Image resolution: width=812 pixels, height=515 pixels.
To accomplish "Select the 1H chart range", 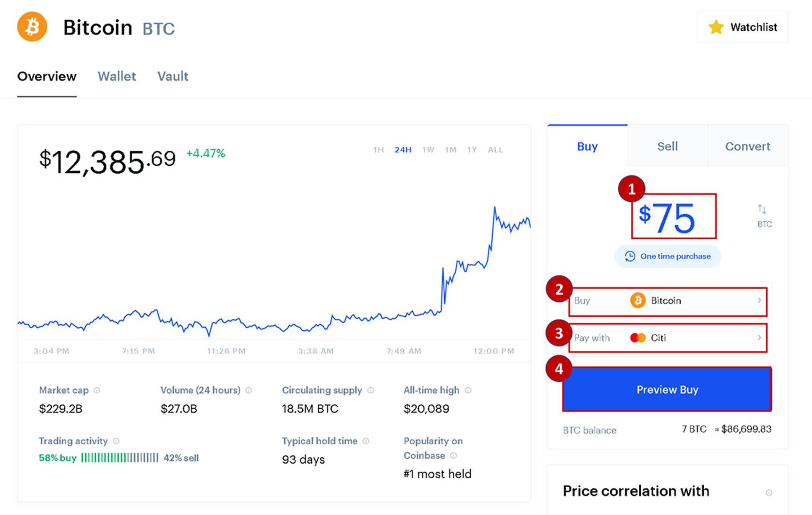I will coord(378,150).
